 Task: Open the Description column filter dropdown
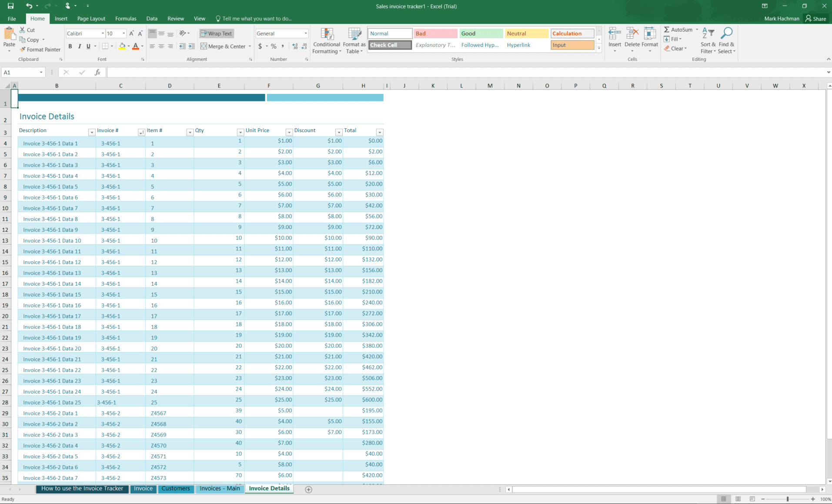(x=92, y=132)
